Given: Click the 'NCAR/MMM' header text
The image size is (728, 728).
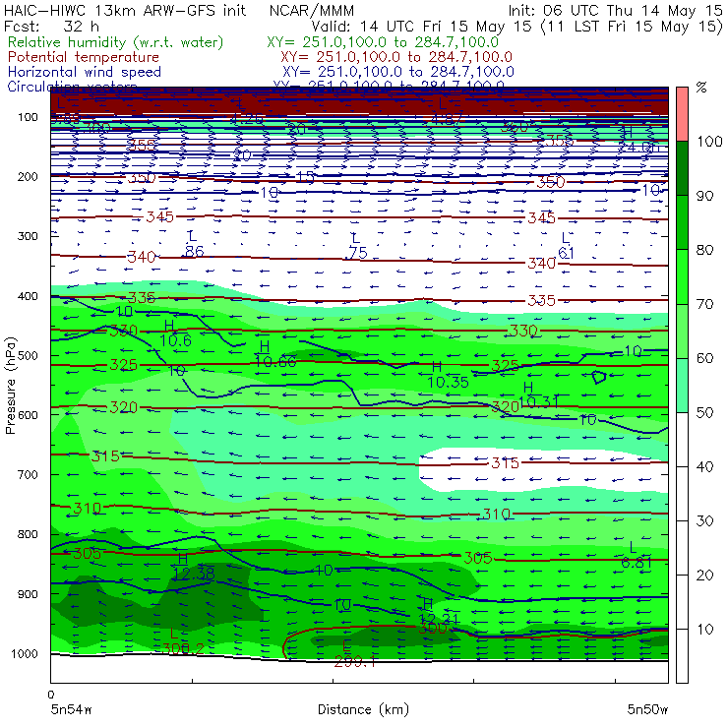Looking at the screenshot, I should click(x=312, y=11).
